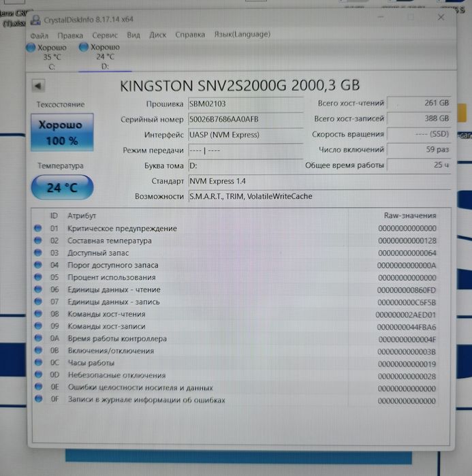Click the blue status dot of attribute 04
472x476 pixels.
point(38,265)
